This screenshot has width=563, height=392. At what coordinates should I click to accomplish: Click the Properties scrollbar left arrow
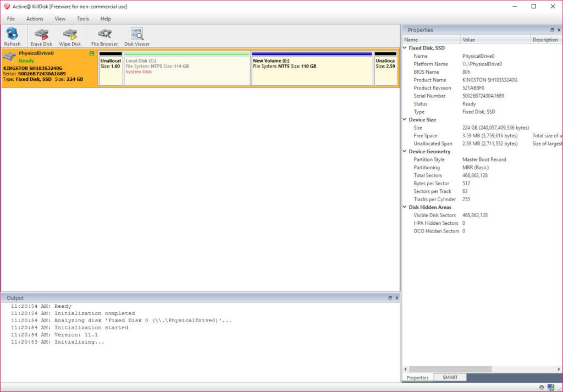406,369
